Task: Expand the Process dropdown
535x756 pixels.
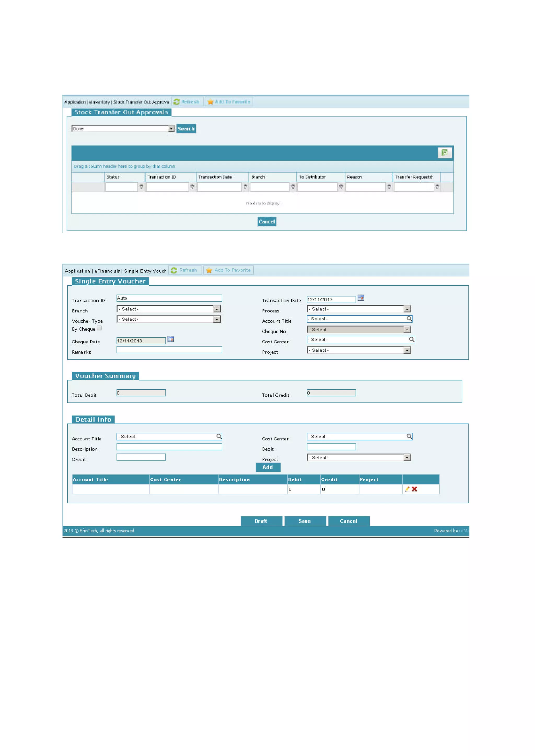Action: tap(407, 309)
